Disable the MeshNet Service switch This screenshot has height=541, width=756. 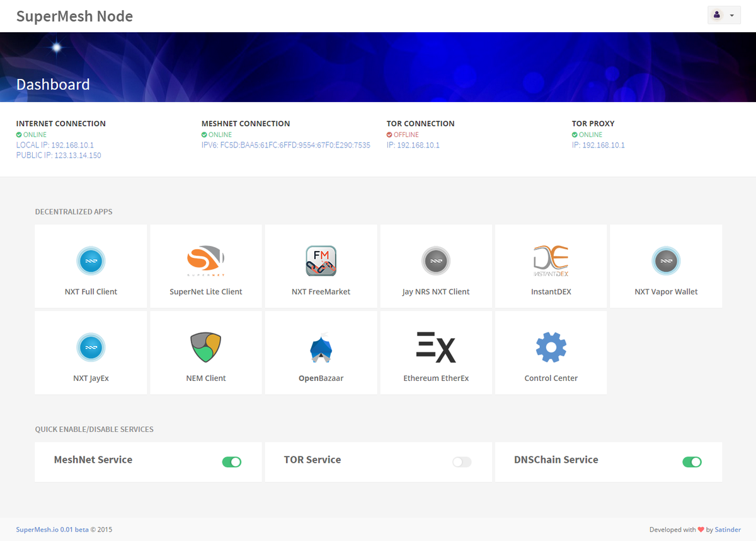tap(232, 462)
